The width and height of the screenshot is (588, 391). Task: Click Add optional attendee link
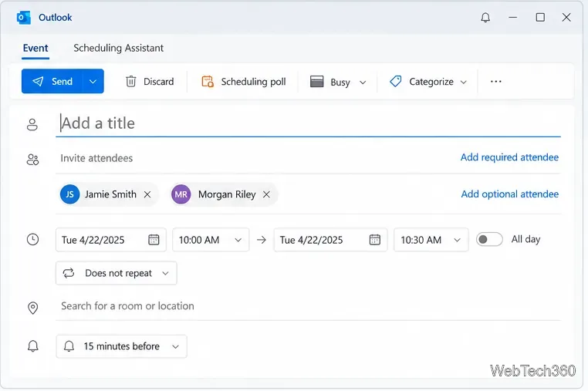509,194
